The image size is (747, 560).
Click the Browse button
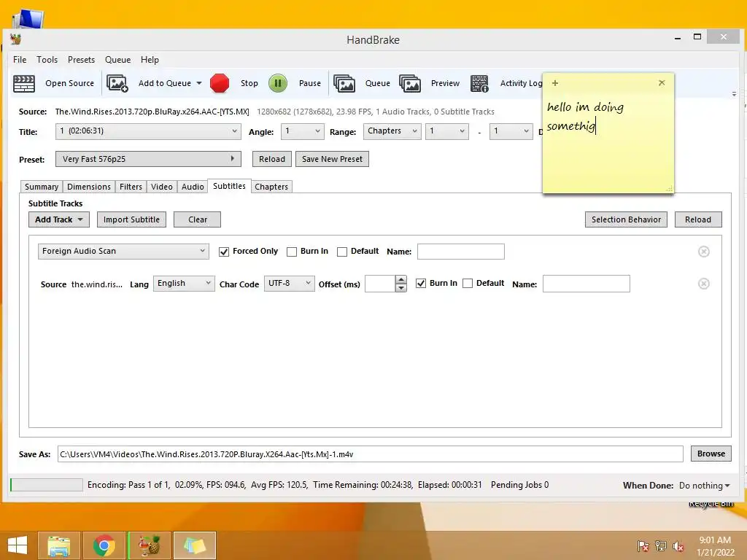coord(711,454)
